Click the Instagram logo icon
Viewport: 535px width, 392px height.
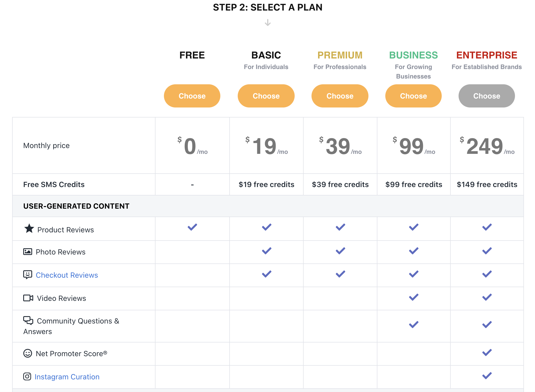click(27, 376)
